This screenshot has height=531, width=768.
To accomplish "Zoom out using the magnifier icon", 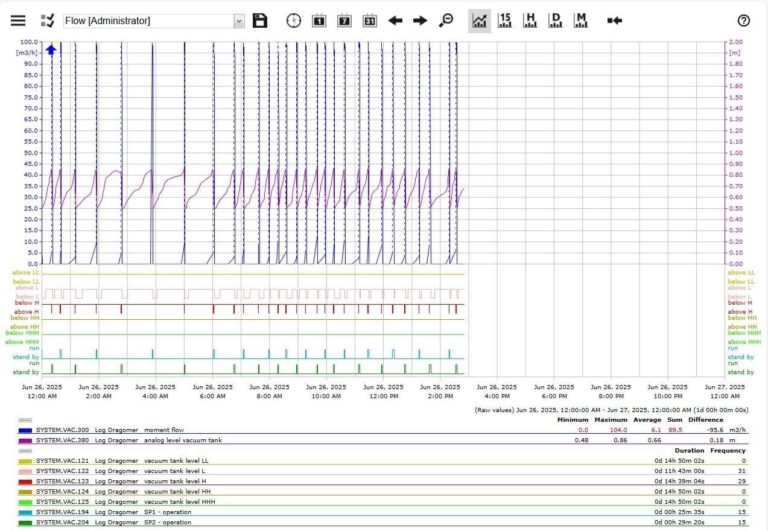I will pos(446,20).
